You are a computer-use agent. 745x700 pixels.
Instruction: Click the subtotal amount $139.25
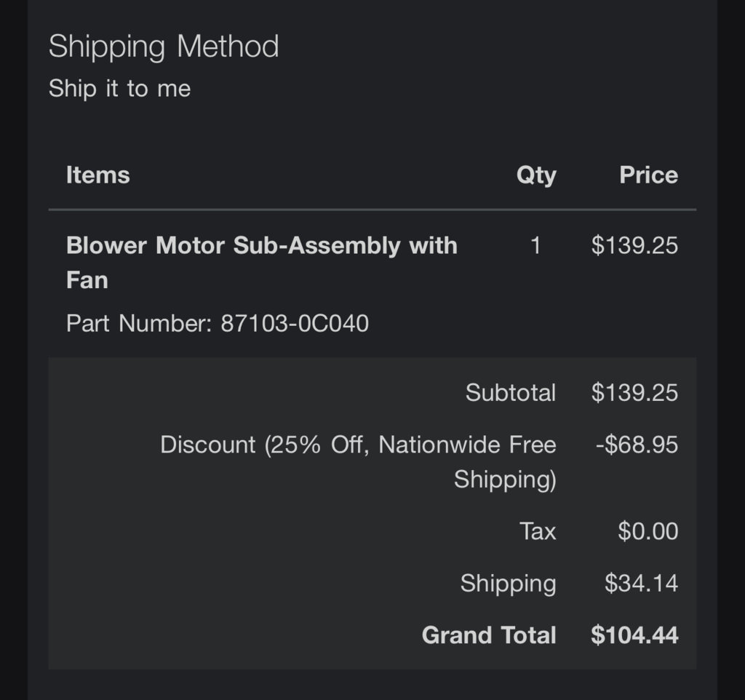click(634, 392)
